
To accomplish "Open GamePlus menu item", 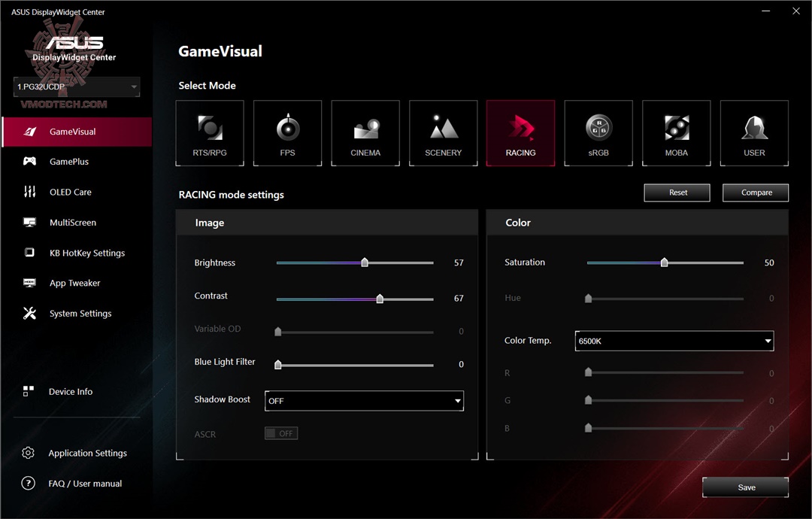I will [69, 162].
